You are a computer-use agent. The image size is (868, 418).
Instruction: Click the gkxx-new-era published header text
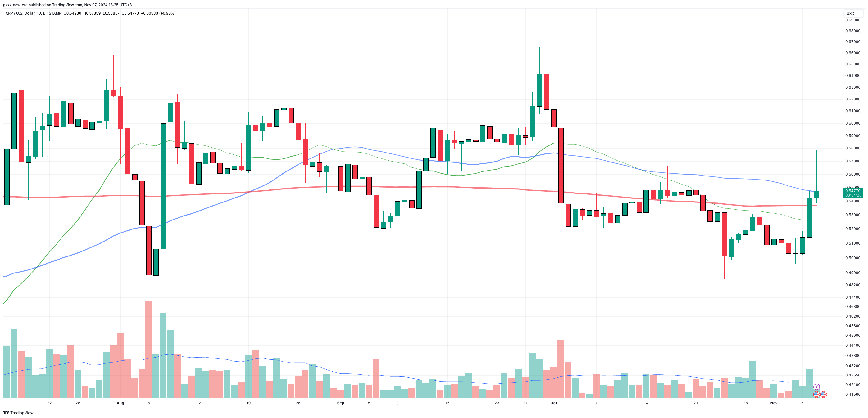(67, 5)
